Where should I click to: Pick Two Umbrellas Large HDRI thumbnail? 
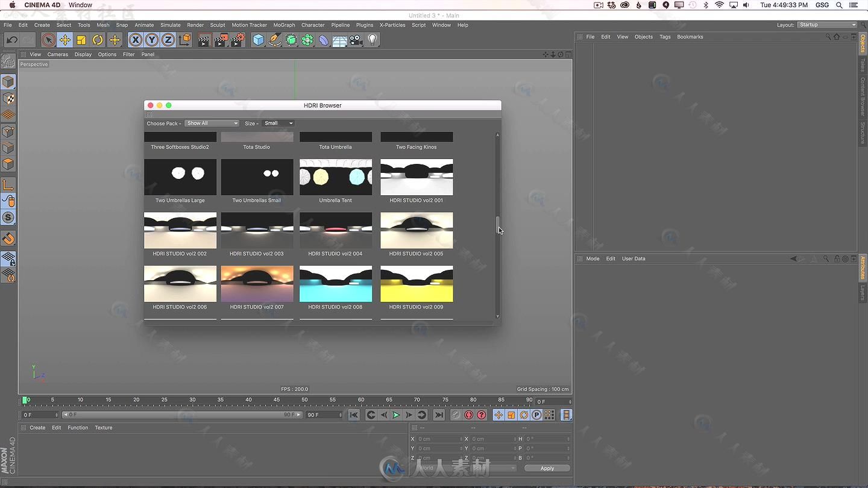click(180, 177)
